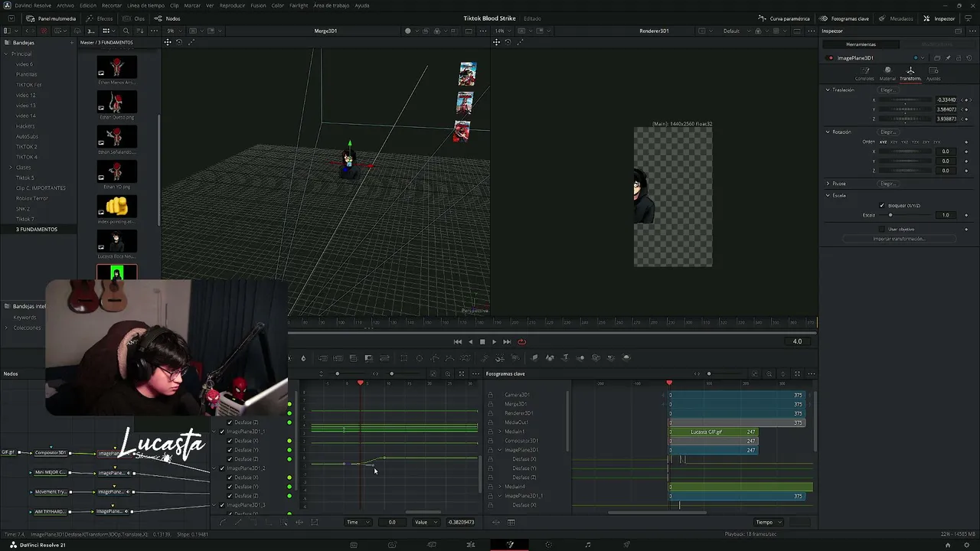Collapse the Principal bin tree
Viewport: 980px width, 551px height.
[6, 54]
